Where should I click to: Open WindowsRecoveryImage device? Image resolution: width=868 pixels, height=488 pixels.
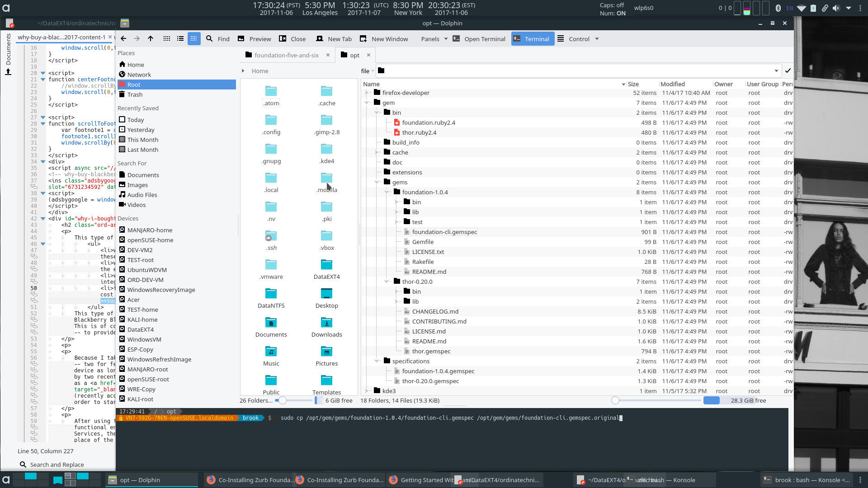(177, 290)
